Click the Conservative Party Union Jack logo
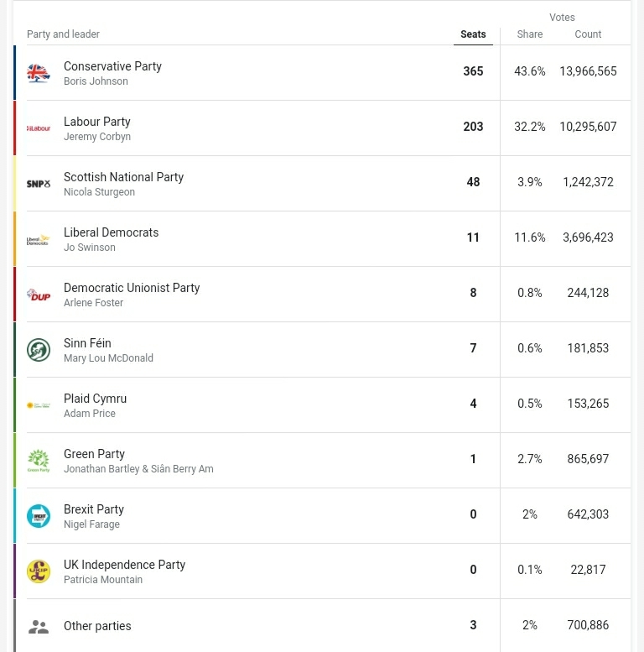The image size is (644, 652). point(39,73)
